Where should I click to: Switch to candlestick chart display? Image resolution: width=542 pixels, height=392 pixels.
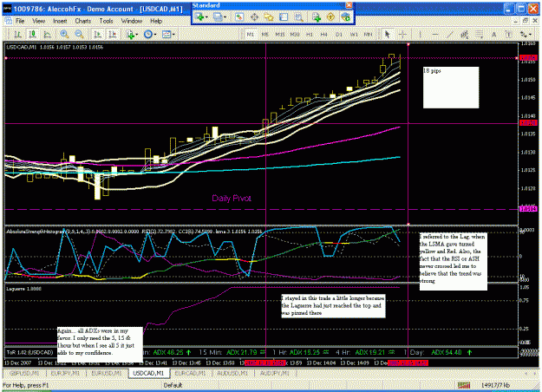(32, 34)
